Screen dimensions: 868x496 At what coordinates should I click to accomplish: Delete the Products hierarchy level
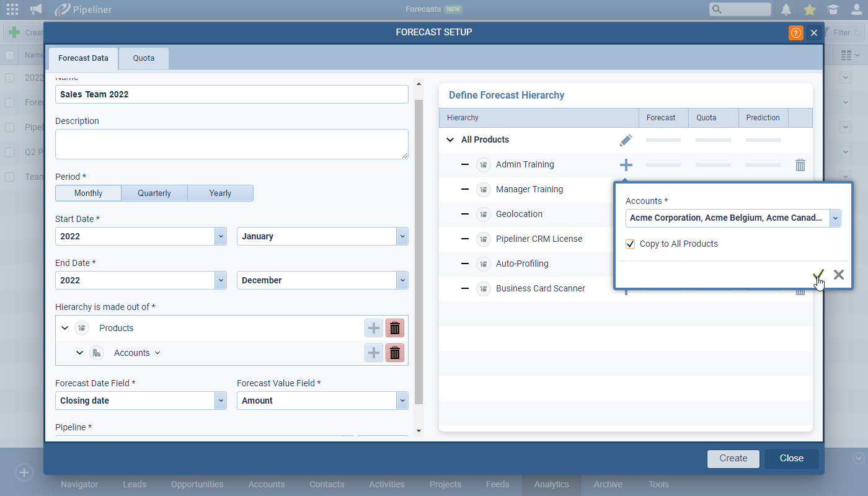[x=394, y=328]
